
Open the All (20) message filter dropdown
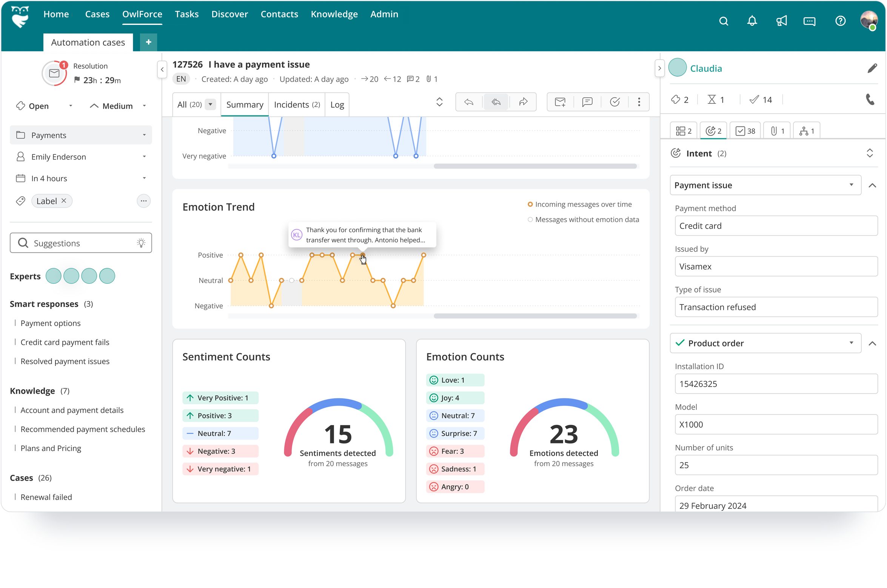pos(210,104)
